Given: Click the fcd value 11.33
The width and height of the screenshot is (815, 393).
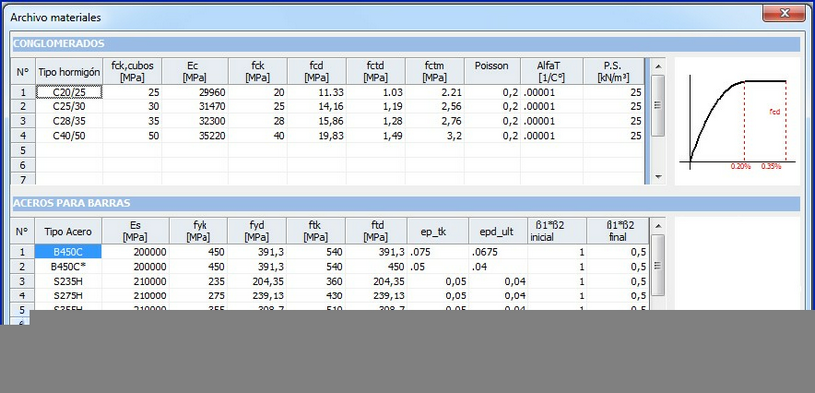Looking at the screenshot, I should pos(331,93).
